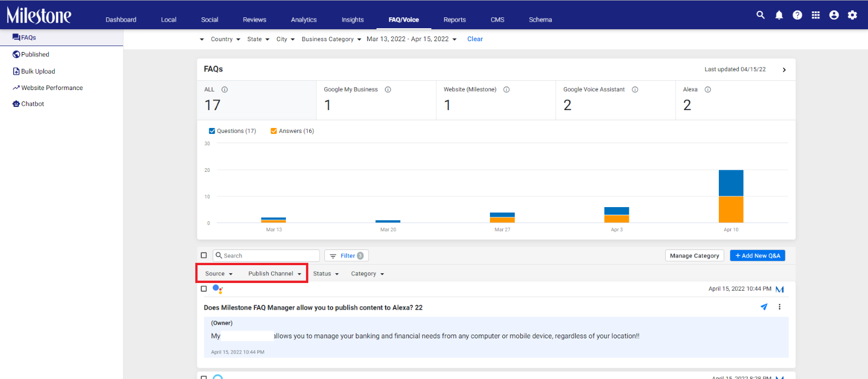Viewport: 868px width, 379px height.
Task: Check the checkbox for the Alexa FAQ row
Action: tap(204, 289)
